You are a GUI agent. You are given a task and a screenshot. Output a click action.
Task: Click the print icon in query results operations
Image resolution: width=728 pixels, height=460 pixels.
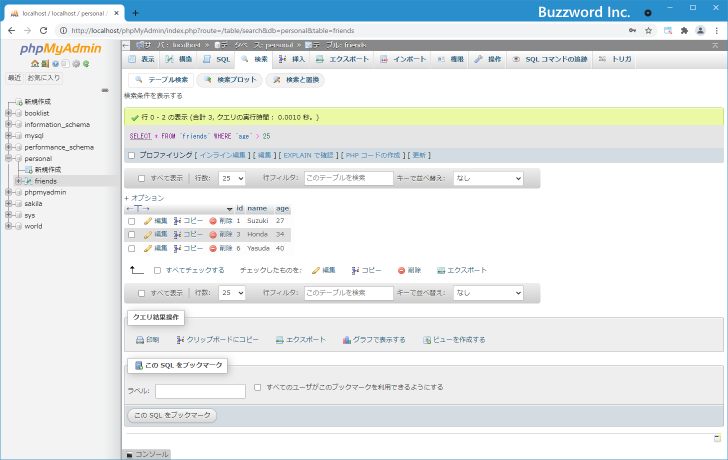tap(140, 340)
